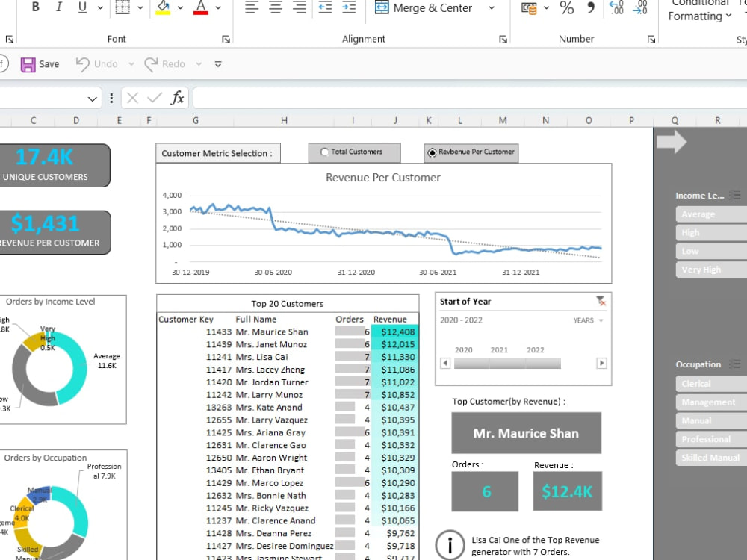747x560 pixels.
Task: Toggle Professional occupation slicer
Action: [711, 439]
